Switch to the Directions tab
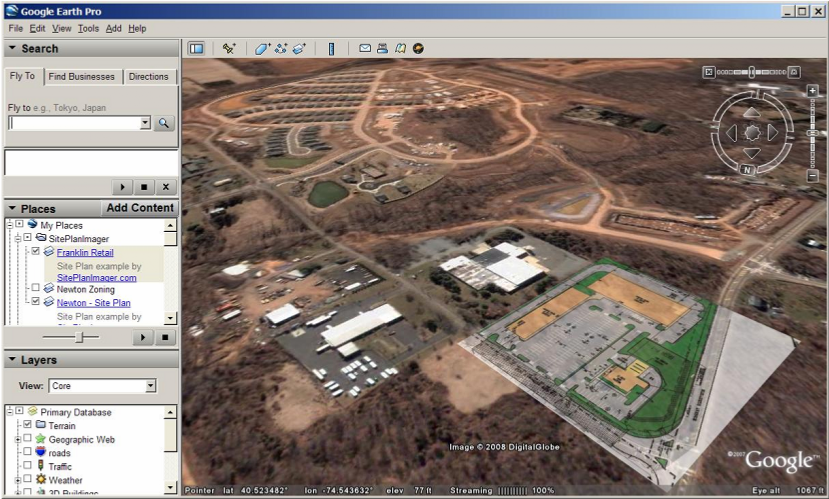 (x=149, y=77)
